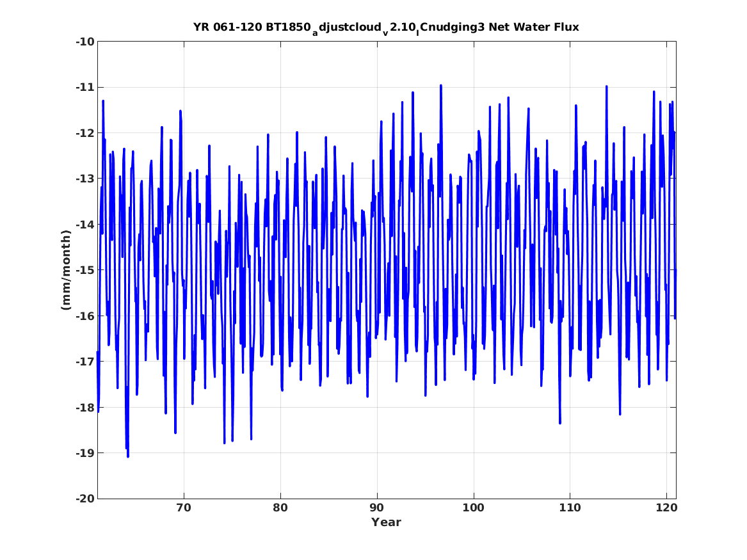The width and height of the screenshot is (747, 560).
Task: Pick the y-axis tick label -12
Action: (84, 133)
